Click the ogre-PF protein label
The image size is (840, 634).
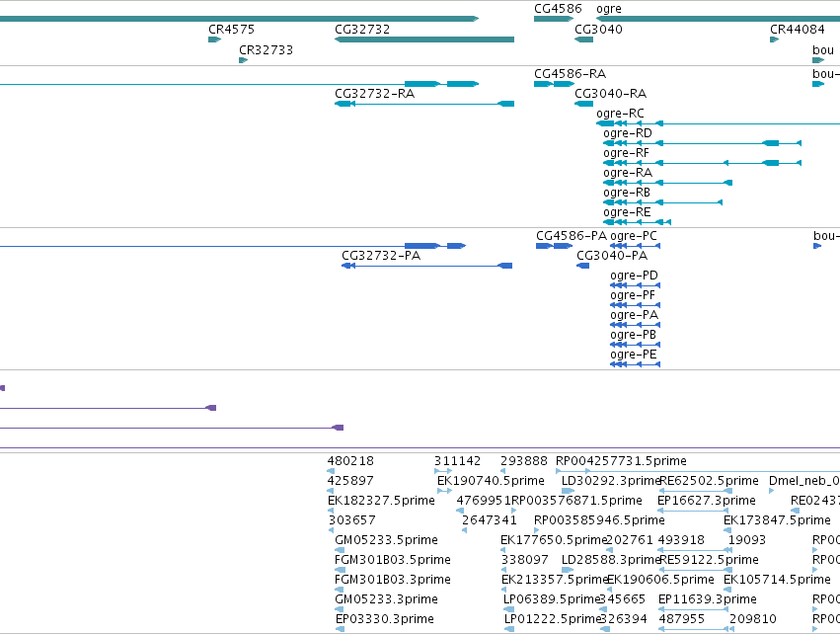point(632,295)
